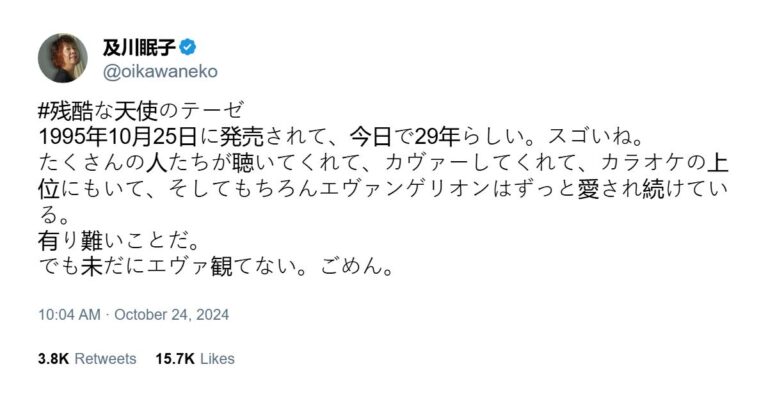Viewport: 768px width, 401px height.
Task: Visit the @oikawaneko handle
Action: (160, 71)
